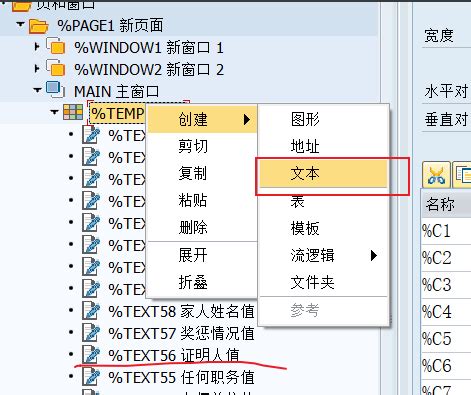Collapse the %PAGE1 新页面 tree node
The width and height of the screenshot is (471, 395).
20,24
